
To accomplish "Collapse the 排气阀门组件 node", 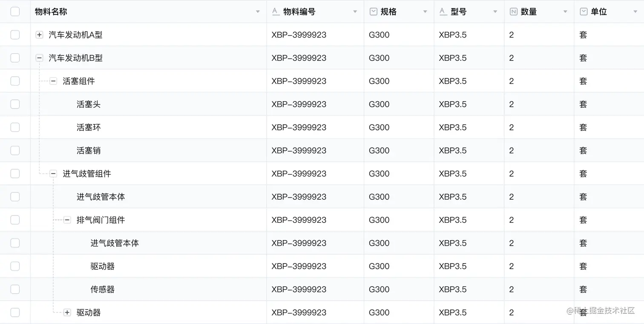I will pos(67,220).
